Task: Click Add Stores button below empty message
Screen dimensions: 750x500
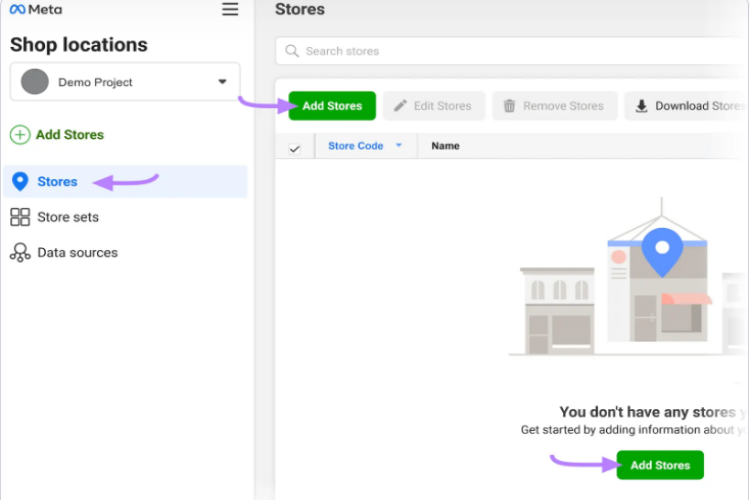Action: [x=660, y=465]
